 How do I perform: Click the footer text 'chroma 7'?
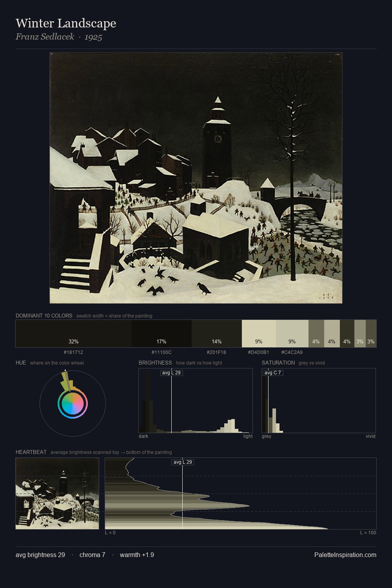[93, 555]
